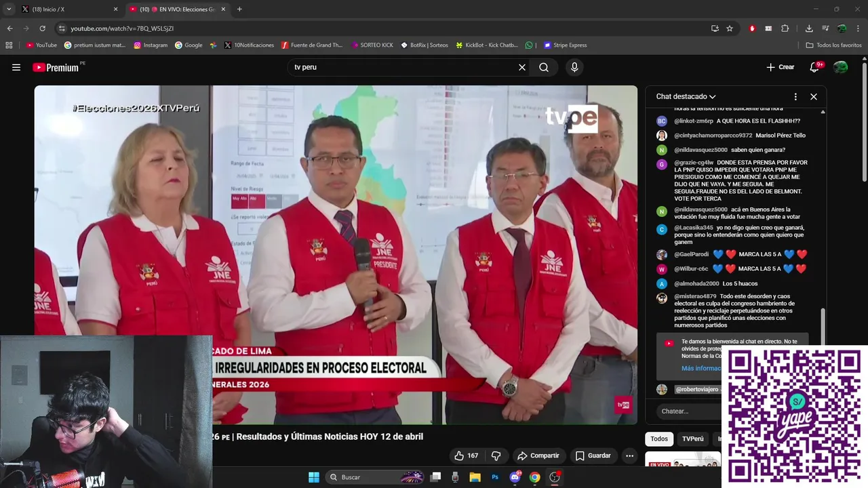Screen dimensions: 868x488
Task: Open the Instagram bookmark
Action: [151, 45]
